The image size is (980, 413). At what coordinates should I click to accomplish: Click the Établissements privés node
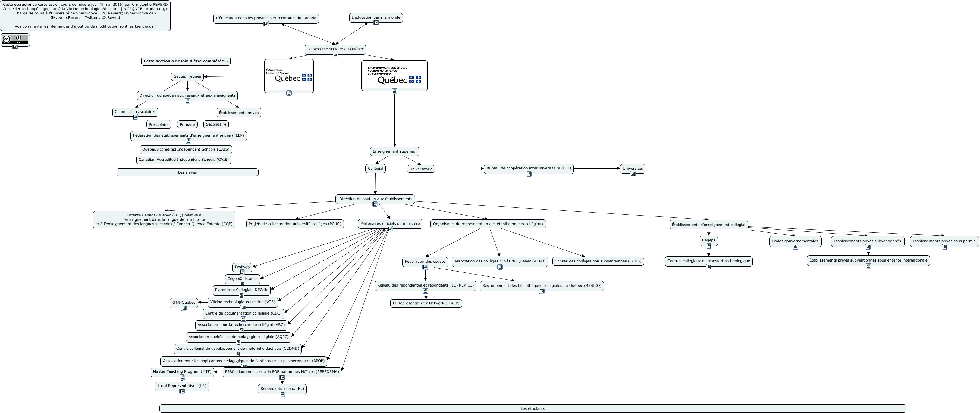coord(239,113)
